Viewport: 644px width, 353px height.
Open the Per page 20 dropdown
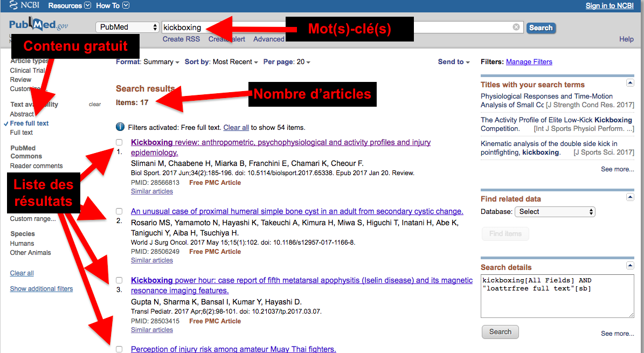287,61
